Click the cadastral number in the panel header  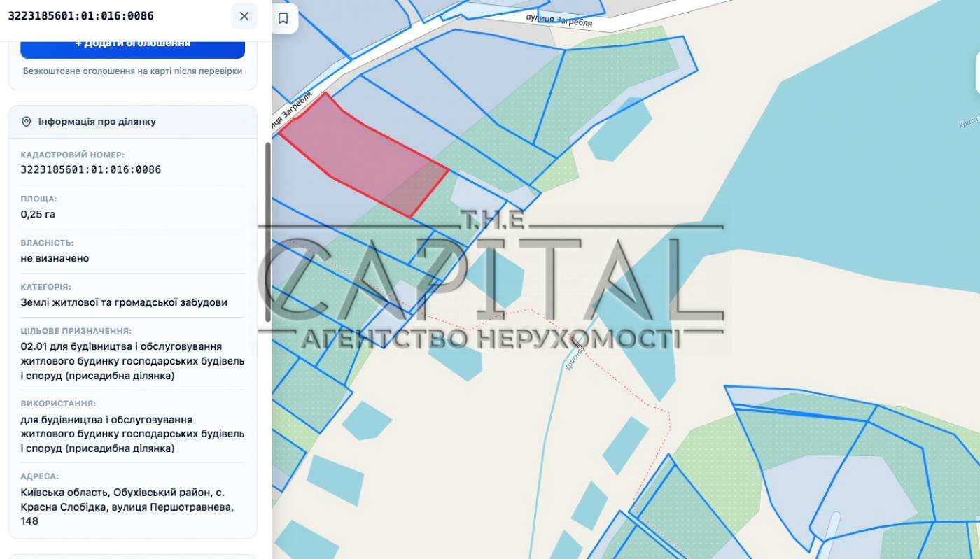80,15
